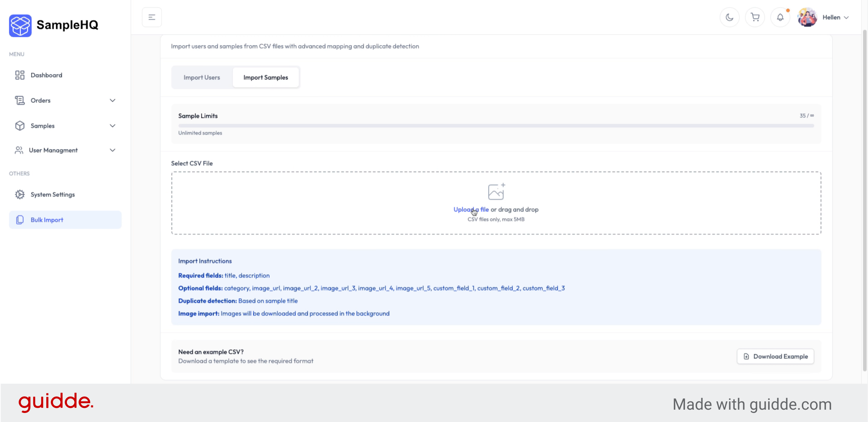Open the shopping cart icon
The height and width of the screenshot is (422, 868).
tap(755, 17)
